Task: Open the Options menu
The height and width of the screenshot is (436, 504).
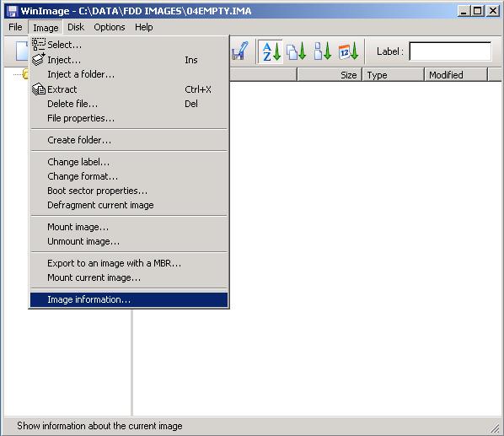Action: (110, 27)
